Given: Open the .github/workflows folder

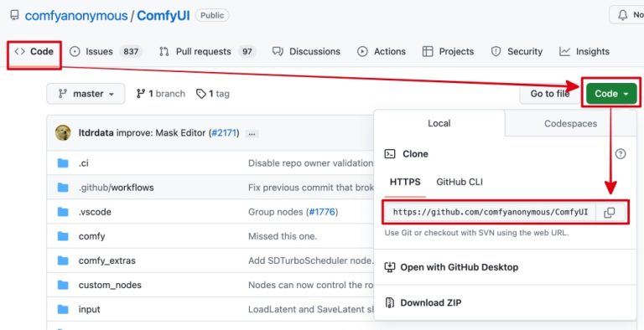Looking at the screenshot, I should point(117,188).
